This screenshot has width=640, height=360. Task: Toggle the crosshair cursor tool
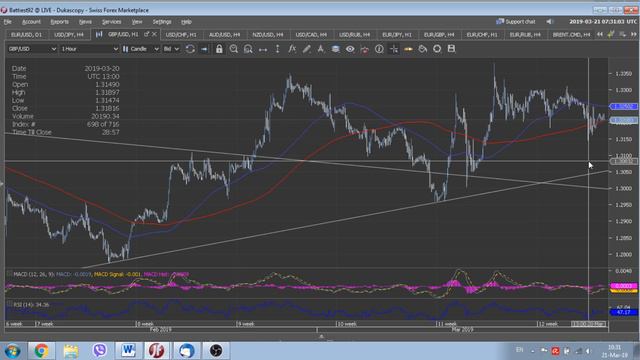394,49
